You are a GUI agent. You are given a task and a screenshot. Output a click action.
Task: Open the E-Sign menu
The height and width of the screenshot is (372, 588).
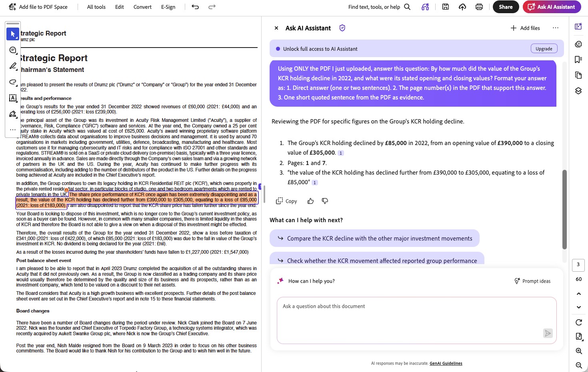pos(168,7)
